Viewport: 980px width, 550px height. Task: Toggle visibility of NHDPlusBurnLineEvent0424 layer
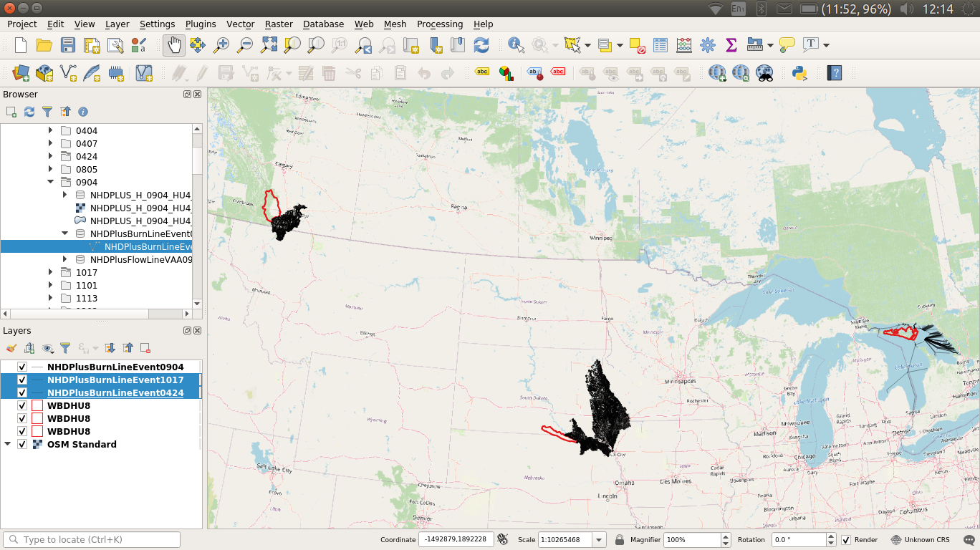[x=22, y=393]
